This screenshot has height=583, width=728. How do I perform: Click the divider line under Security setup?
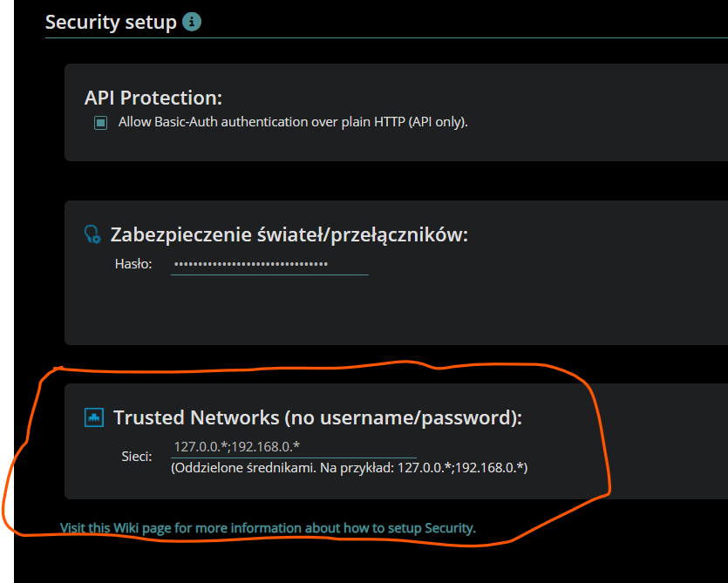click(x=386, y=38)
